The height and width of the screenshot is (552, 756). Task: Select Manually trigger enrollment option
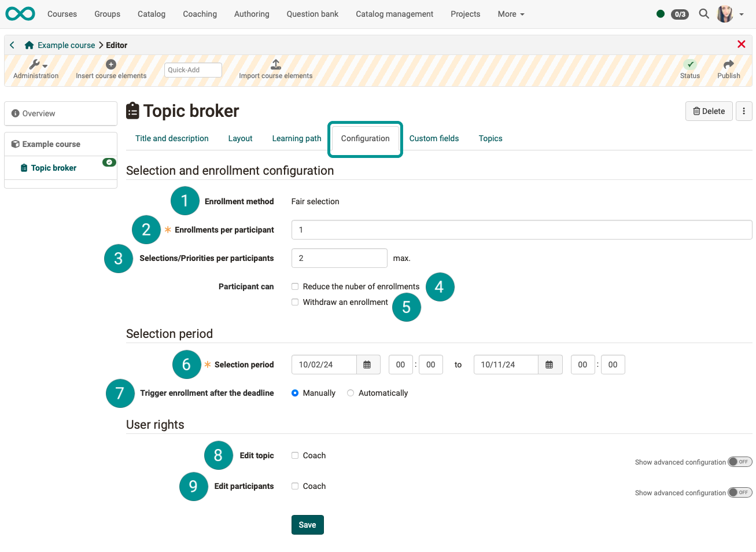[x=295, y=393]
